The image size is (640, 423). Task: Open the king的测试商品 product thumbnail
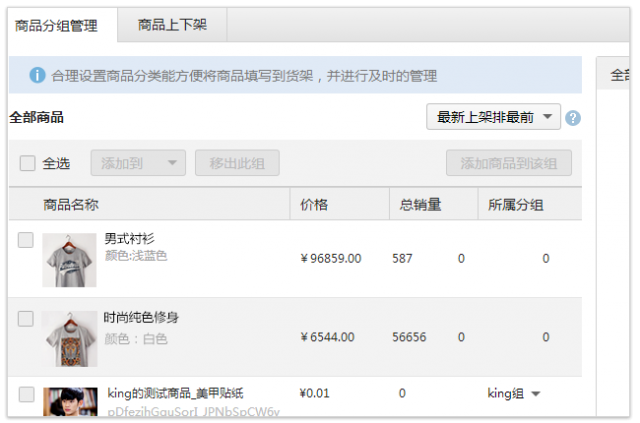[70, 402]
